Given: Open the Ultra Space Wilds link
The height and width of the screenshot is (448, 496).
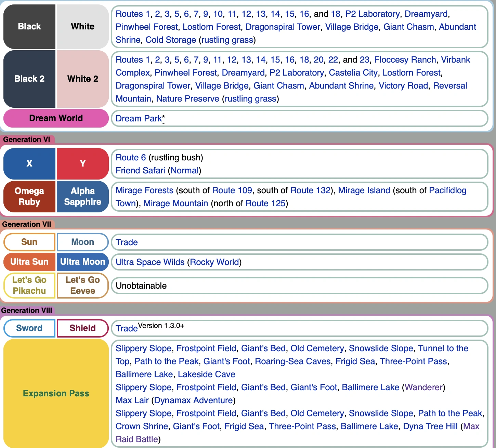Looking at the screenshot, I should coord(150,262).
